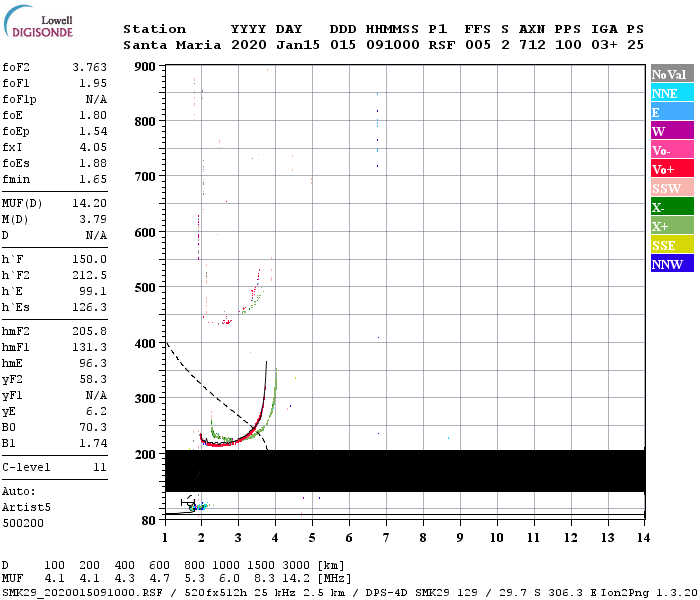Click the AXN value 712
The height and width of the screenshot is (600, 700).
[532, 45]
